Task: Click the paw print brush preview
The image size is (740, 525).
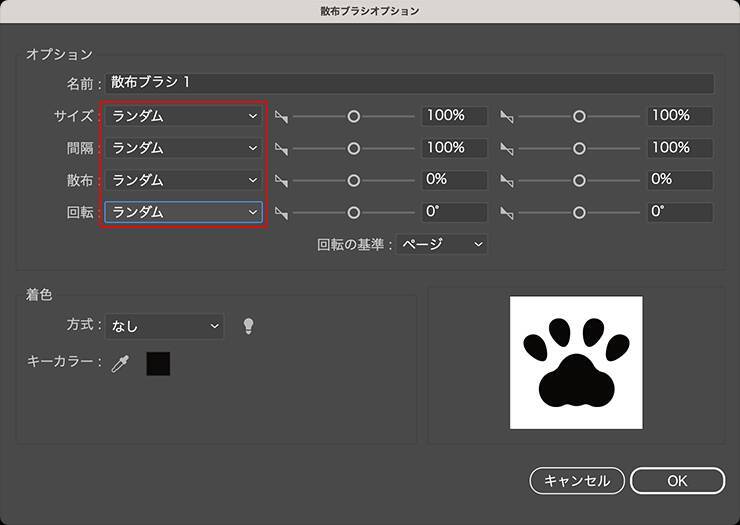Action: [576, 362]
